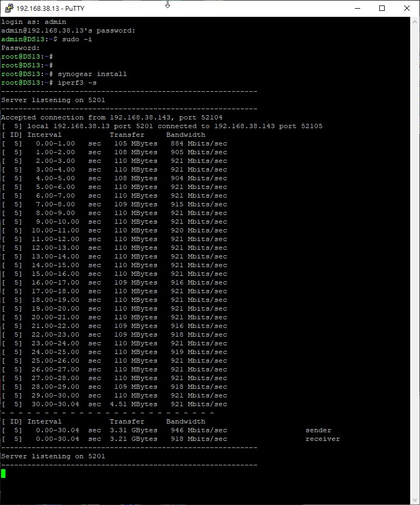Click the '3.31 GBytes' sender transfer

[134, 431]
